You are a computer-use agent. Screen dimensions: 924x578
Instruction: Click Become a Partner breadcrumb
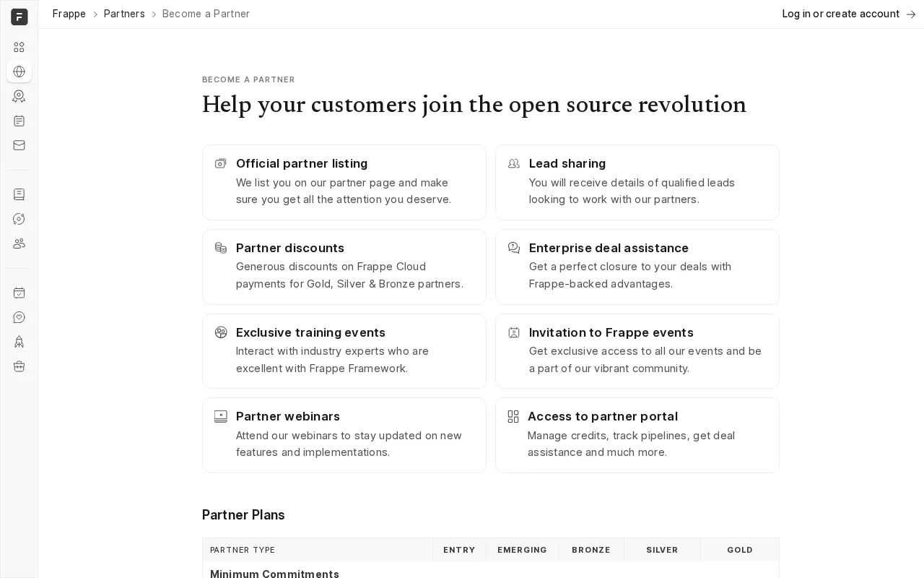pyautogui.click(x=206, y=14)
